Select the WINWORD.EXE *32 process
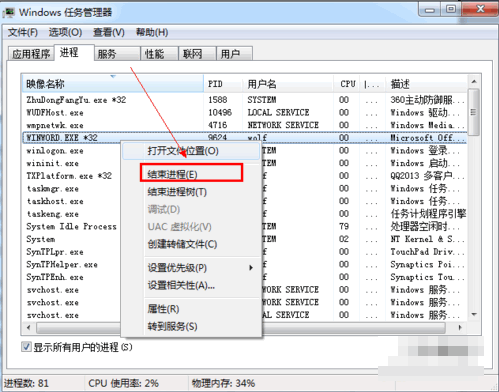 pos(245,138)
